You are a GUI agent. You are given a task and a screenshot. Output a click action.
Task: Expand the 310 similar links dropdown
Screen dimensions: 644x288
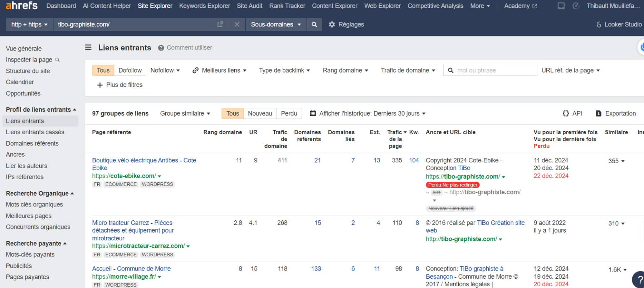pyautogui.click(x=616, y=223)
